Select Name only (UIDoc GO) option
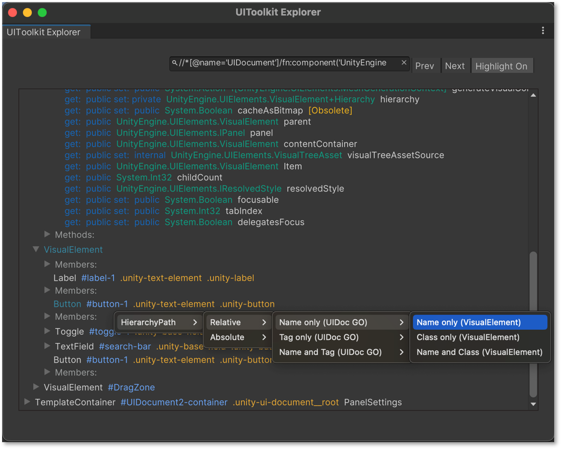561x449 pixels. click(341, 322)
